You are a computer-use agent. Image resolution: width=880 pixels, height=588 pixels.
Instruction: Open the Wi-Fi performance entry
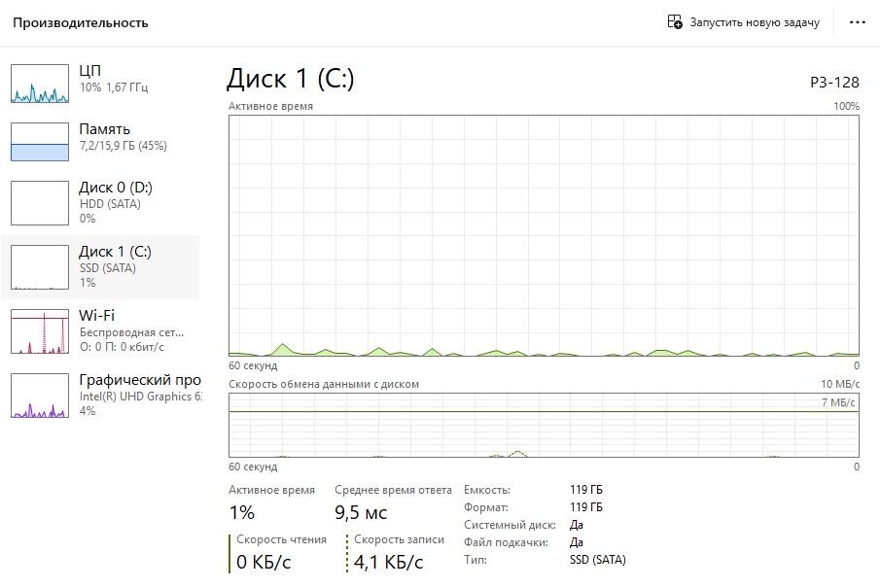(x=100, y=331)
